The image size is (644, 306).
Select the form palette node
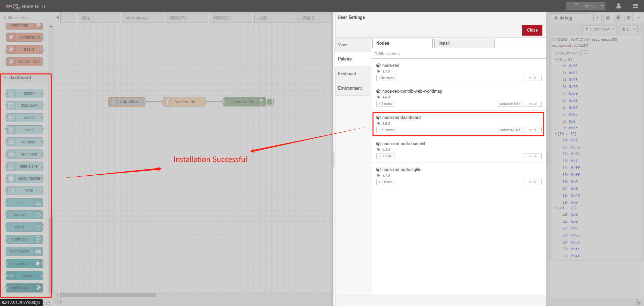point(24,190)
